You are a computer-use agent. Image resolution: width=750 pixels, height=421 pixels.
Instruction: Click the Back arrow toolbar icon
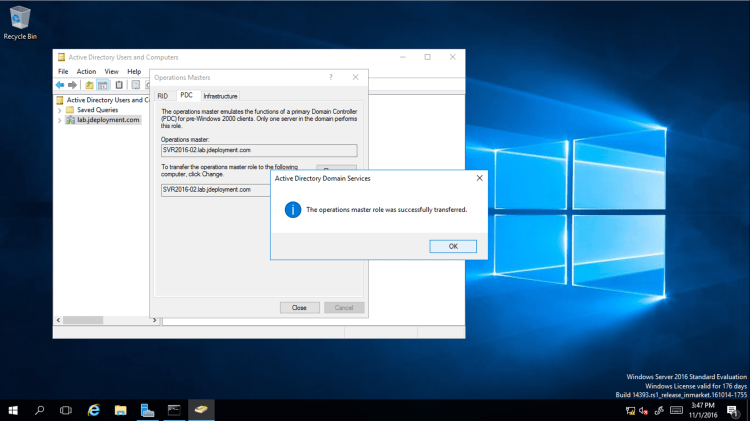coord(61,85)
